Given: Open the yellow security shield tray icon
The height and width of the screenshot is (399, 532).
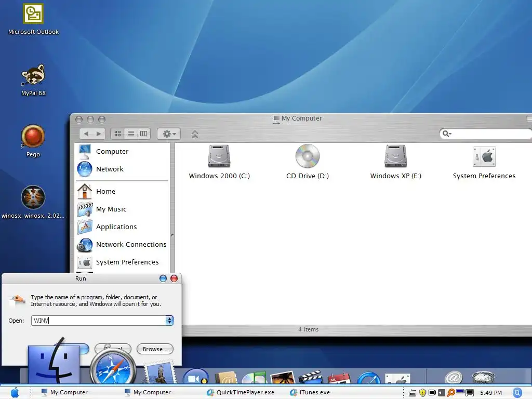Looking at the screenshot, I should [x=422, y=393].
